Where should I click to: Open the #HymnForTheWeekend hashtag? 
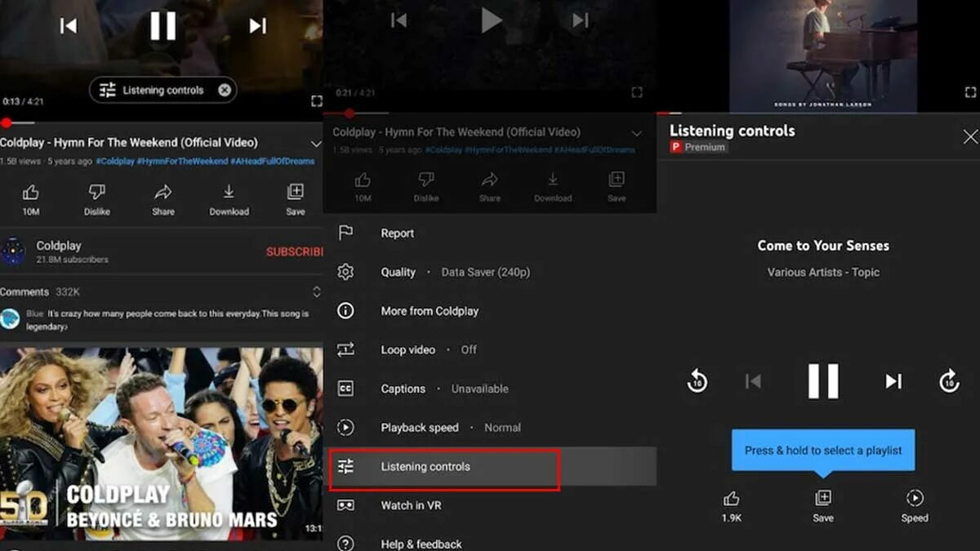point(184,161)
